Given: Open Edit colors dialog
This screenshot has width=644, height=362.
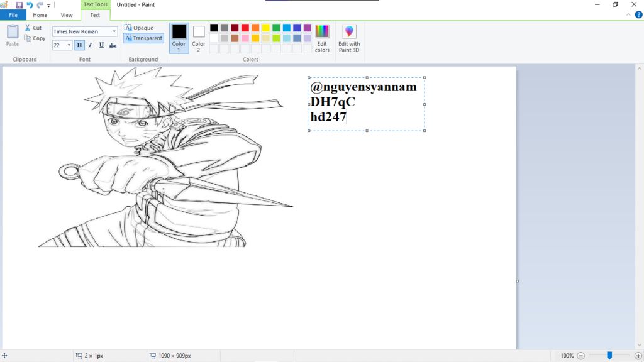Looking at the screenshot, I should coord(322,38).
